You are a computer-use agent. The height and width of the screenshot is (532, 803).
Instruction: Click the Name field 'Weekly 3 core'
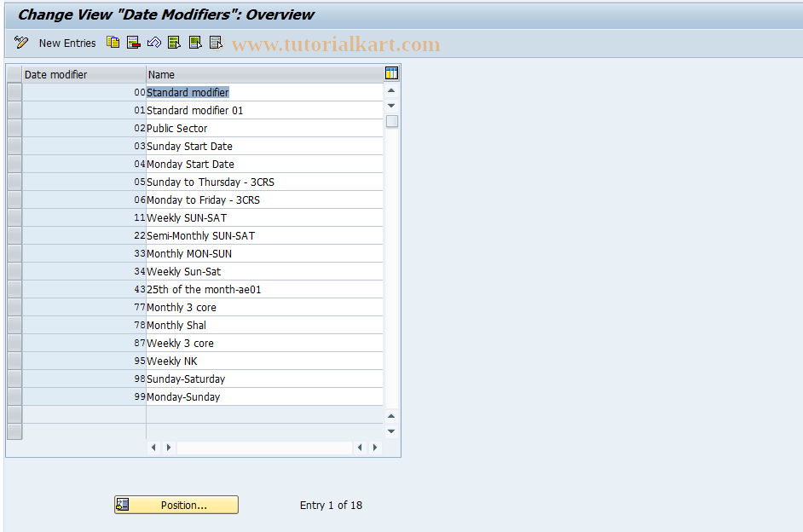pos(264,343)
